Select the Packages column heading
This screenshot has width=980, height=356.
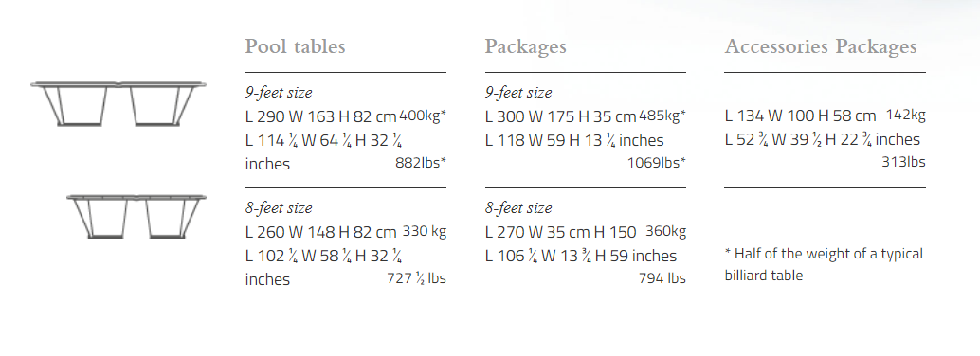pos(526,46)
